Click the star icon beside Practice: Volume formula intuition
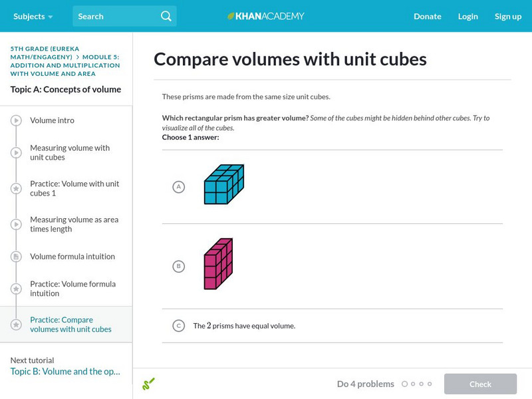The width and height of the screenshot is (532, 399). pyautogui.click(x=16, y=289)
